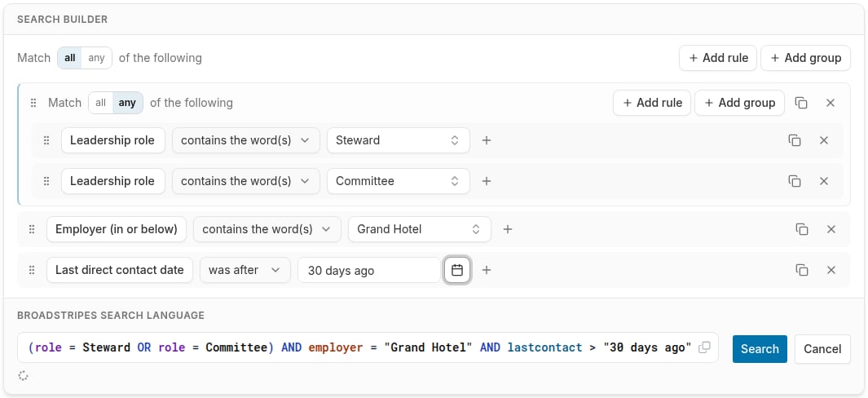Open the Committee value selector
Screen dimensions: 868x398
[x=399, y=181]
